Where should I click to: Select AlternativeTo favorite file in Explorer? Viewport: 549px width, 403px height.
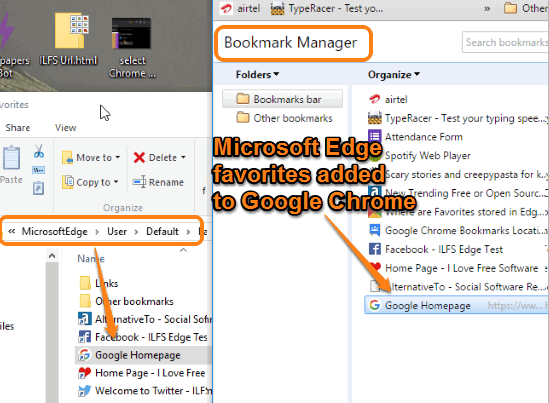click(x=145, y=319)
